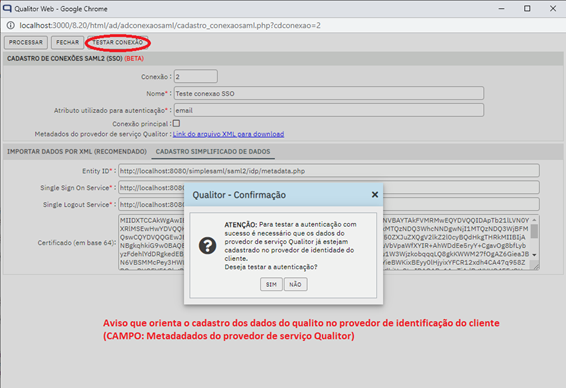Click the 'Certificado (em base 64):' label
This screenshot has height=388, width=566.
77,243
